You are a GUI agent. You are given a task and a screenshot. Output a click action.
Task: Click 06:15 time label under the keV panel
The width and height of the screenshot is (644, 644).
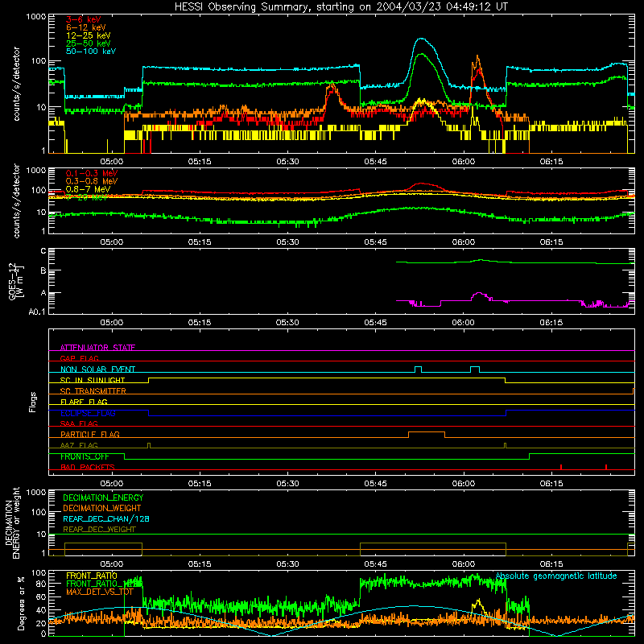551,162
